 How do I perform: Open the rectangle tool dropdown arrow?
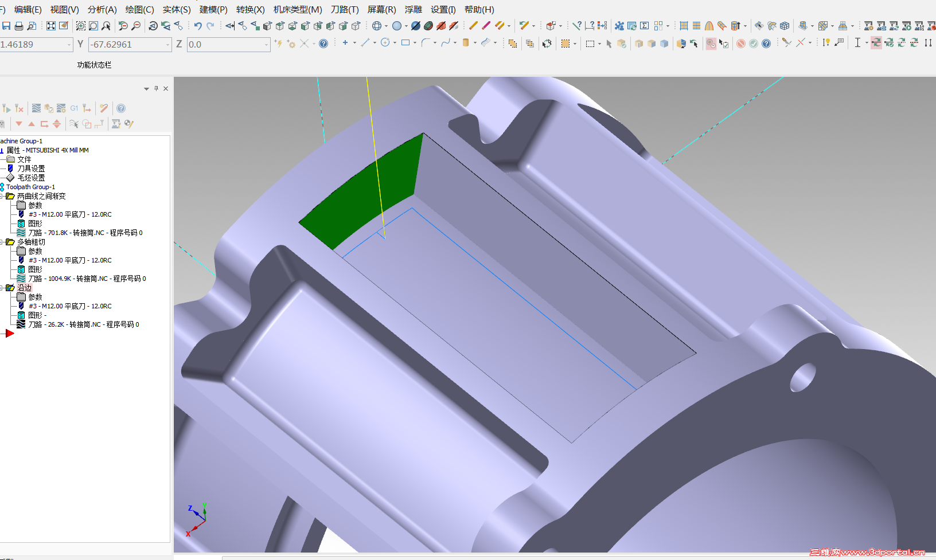coord(415,43)
